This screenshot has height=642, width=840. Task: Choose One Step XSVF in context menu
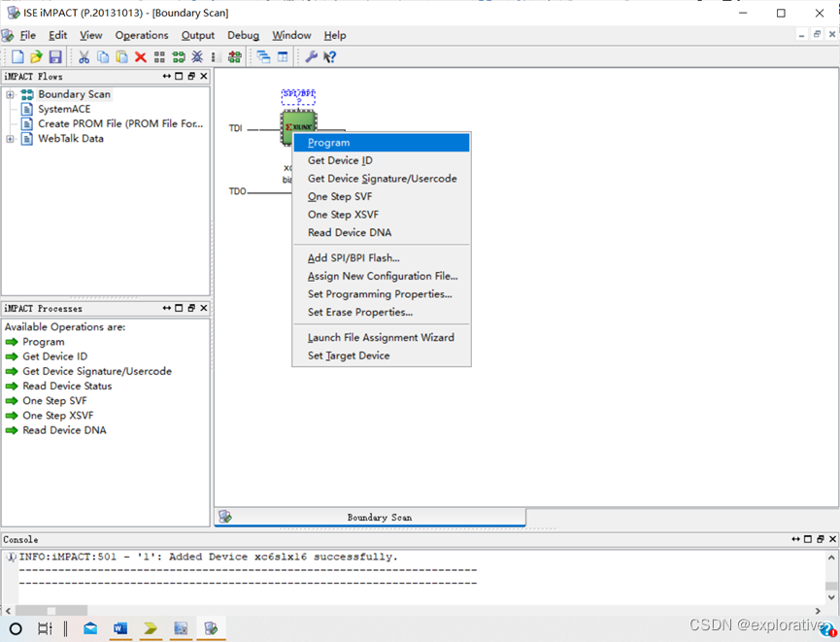coord(382,215)
